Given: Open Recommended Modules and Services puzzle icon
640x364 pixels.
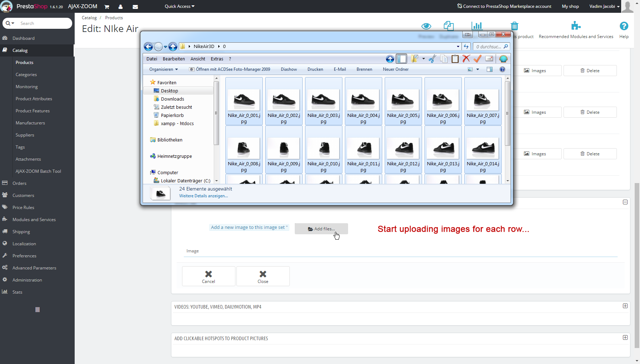Looking at the screenshot, I should (576, 26).
